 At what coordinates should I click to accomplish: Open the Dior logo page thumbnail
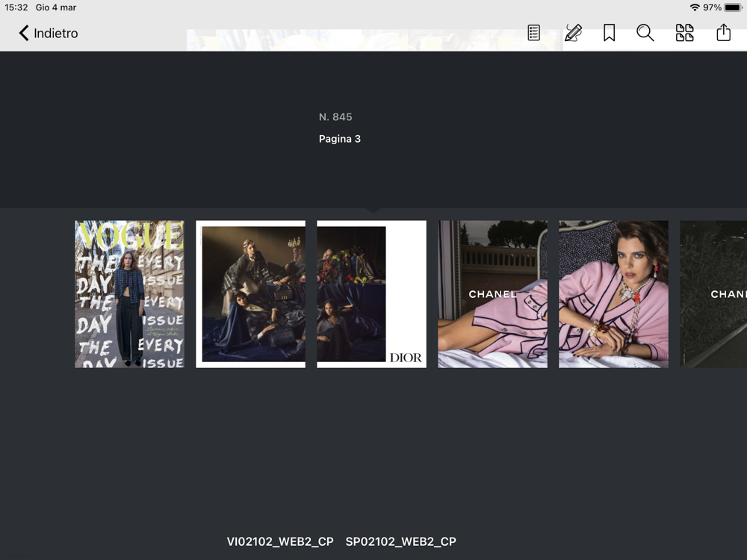click(x=371, y=293)
